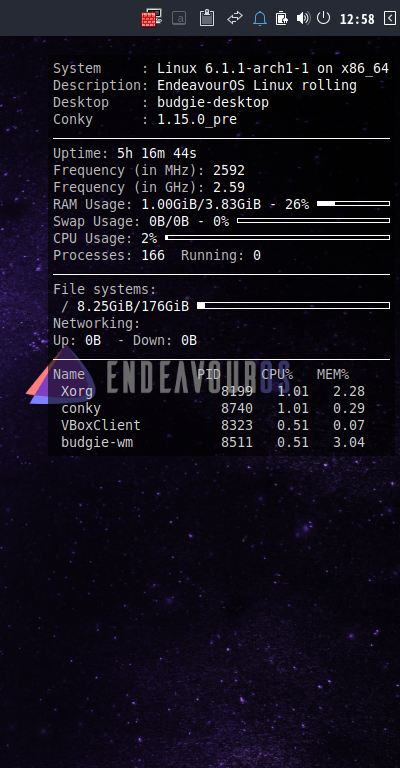The image size is (400, 768).
Task: Click the Processes count '166'
Action: click(x=153, y=256)
